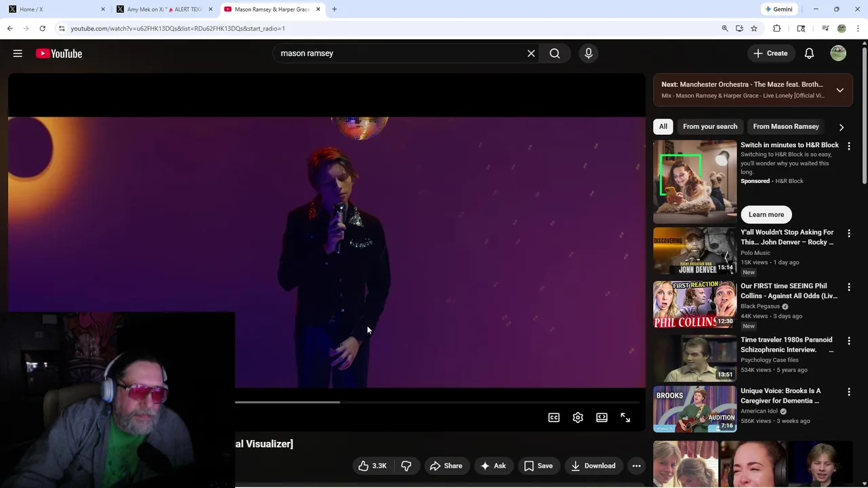Like the video with 3.3K likes

372,466
